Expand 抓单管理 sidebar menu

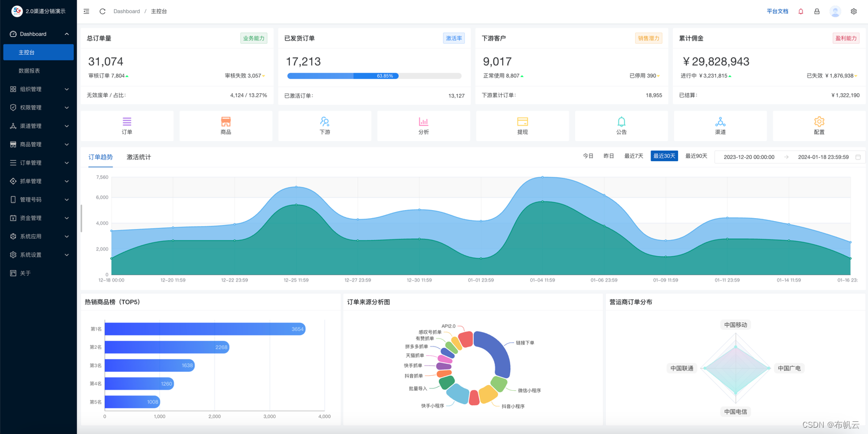39,181
